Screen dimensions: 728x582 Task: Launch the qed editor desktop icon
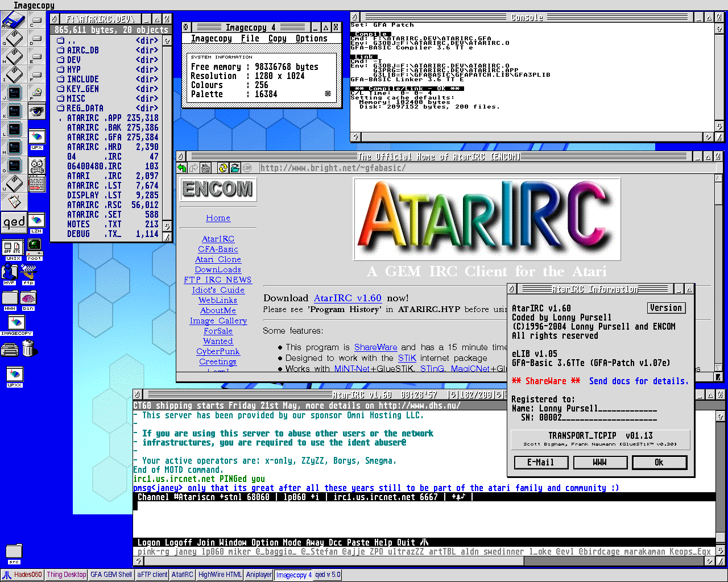tap(14, 222)
